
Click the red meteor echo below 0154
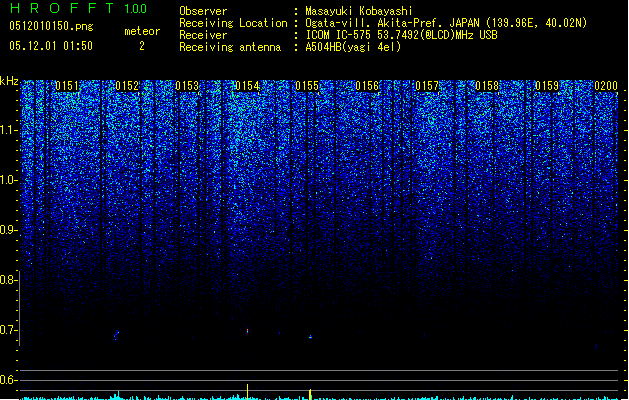point(248,331)
